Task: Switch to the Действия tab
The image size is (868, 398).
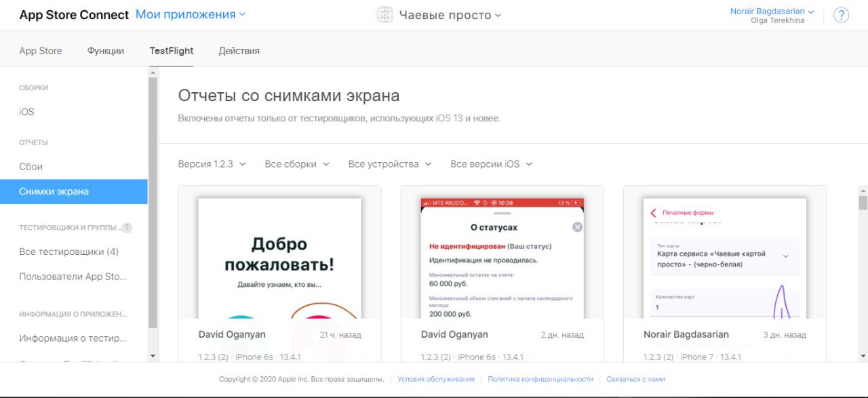Action: click(x=239, y=51)
